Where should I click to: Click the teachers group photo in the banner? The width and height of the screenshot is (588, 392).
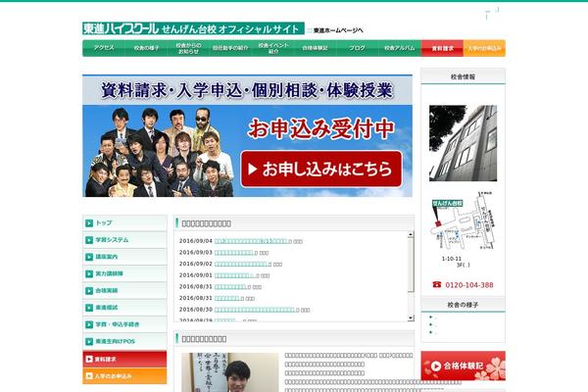point(160,152)
